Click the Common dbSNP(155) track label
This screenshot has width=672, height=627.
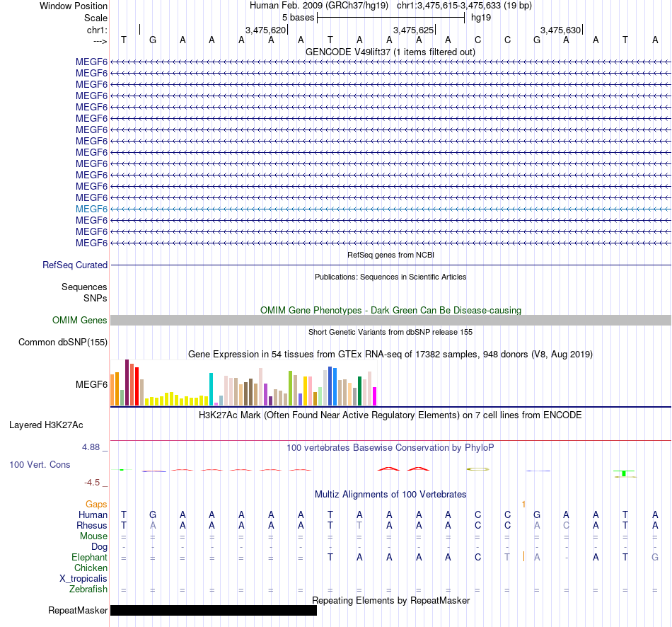62,343
